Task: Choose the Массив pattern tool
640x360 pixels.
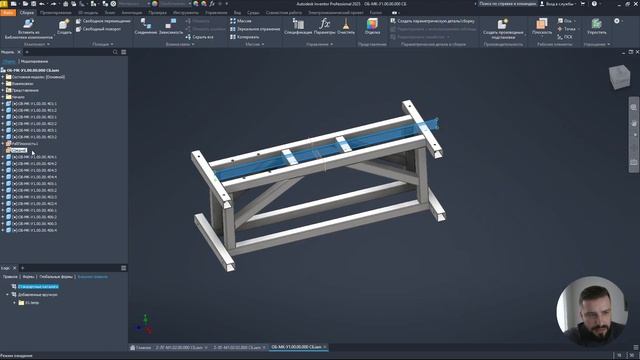Action: tap(241, 21)
